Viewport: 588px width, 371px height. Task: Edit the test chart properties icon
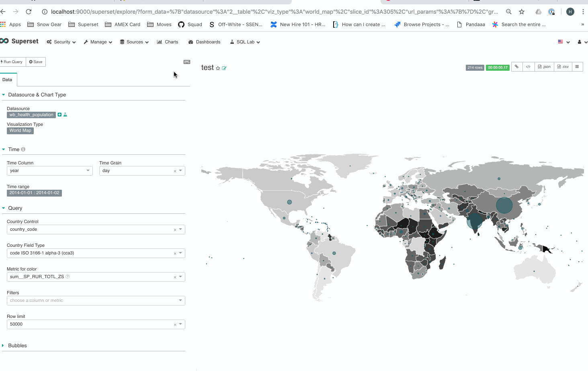[x=224, y=68]
